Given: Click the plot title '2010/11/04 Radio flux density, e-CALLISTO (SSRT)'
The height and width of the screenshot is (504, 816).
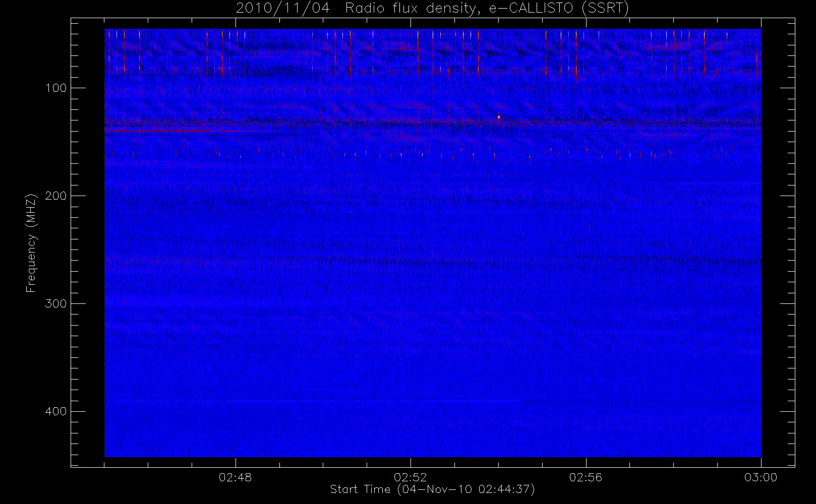Looking at the screenshot, I should (x=432, y=9).
